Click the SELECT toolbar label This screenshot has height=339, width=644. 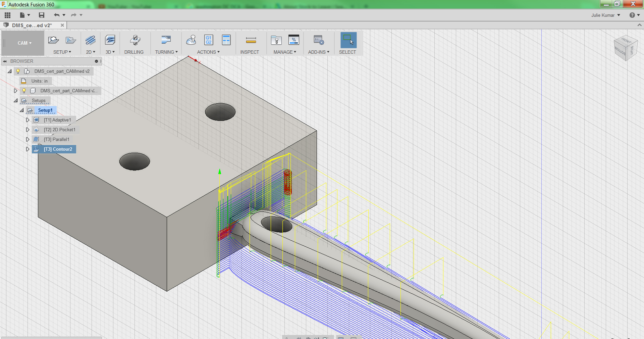[x=347, y=52]
